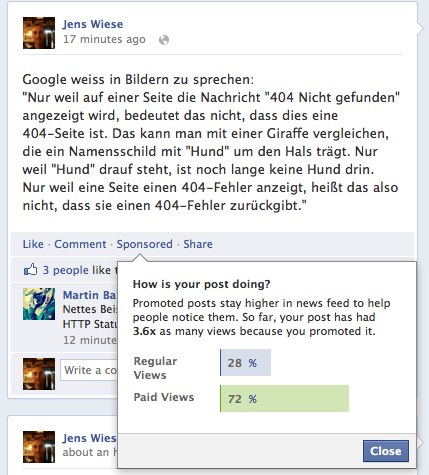Click the 72 % Paid Views bar
This screenshot has width=429, height=475.
point(284,398)
